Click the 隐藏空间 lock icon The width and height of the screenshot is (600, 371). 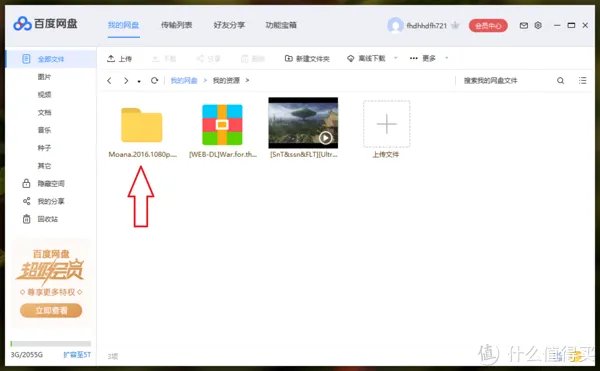[x=26, y=183]
